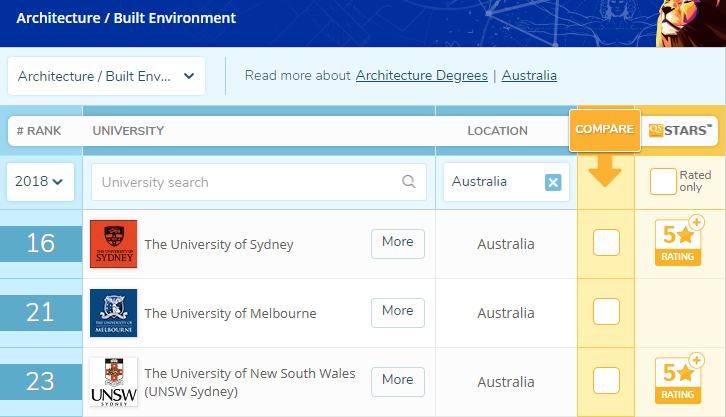Click University of Melbourne logo
726x417 pixels.
pos(113,313)
